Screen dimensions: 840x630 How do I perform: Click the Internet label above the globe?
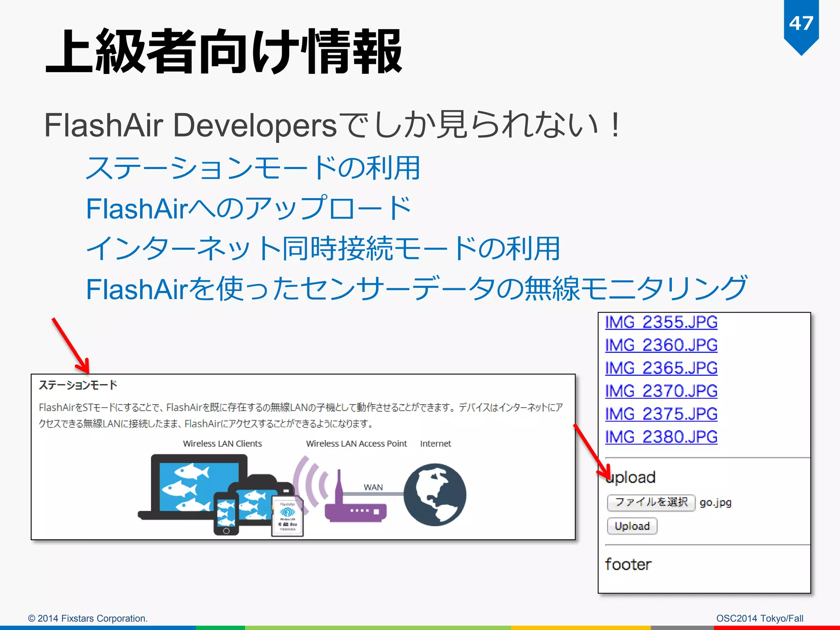pos(435,443)
